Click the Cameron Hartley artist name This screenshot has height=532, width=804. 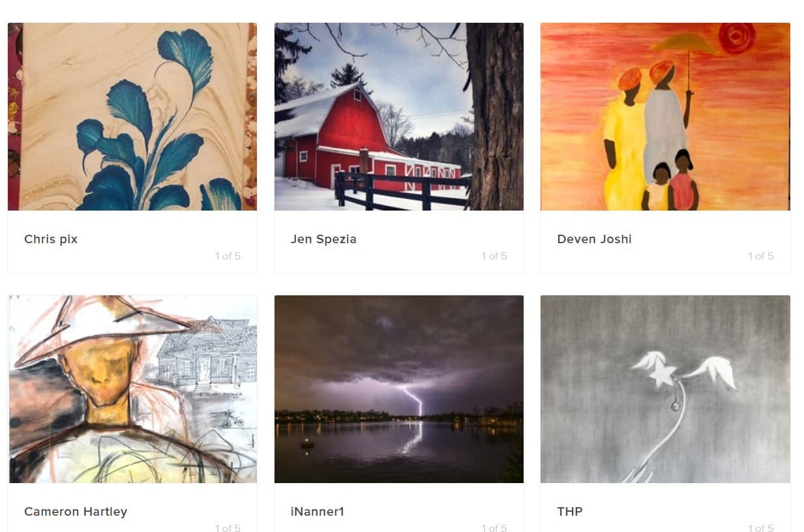76,512
